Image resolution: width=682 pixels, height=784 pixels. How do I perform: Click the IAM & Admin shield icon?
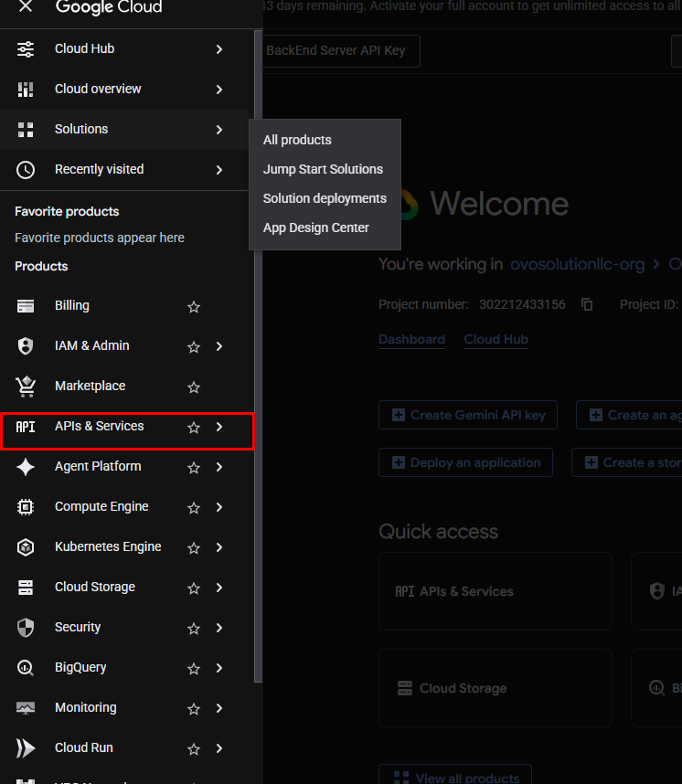[26, 346]
